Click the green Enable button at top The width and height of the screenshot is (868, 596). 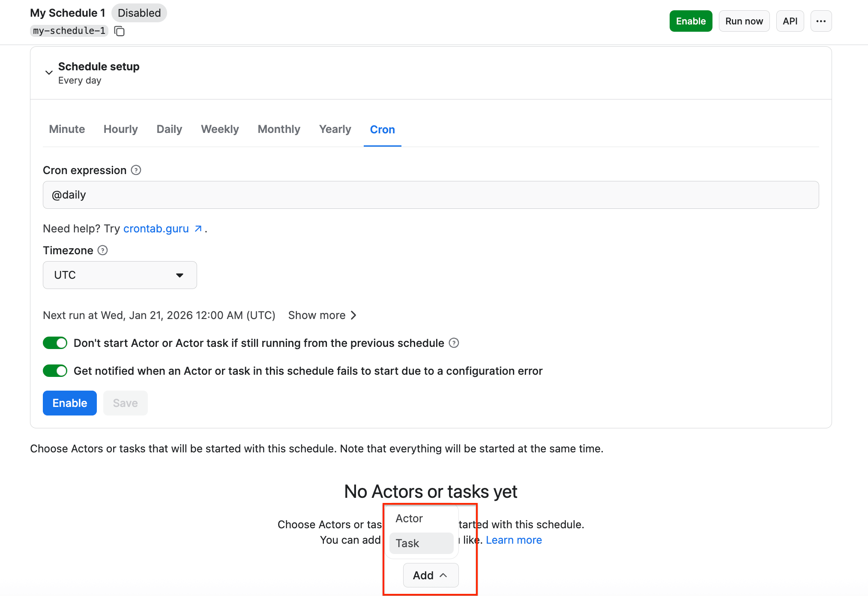coord(690,21)
